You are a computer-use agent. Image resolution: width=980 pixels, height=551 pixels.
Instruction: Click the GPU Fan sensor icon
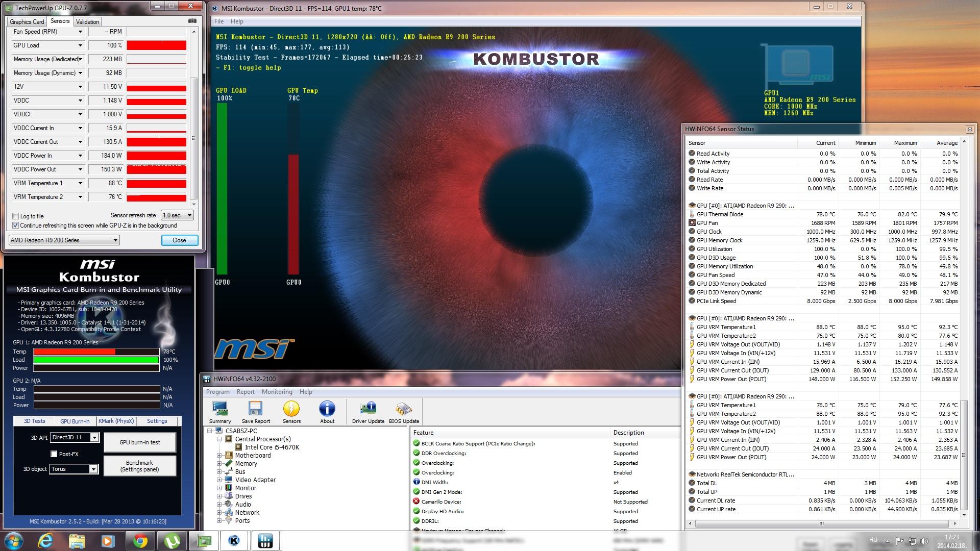[692, 223]
